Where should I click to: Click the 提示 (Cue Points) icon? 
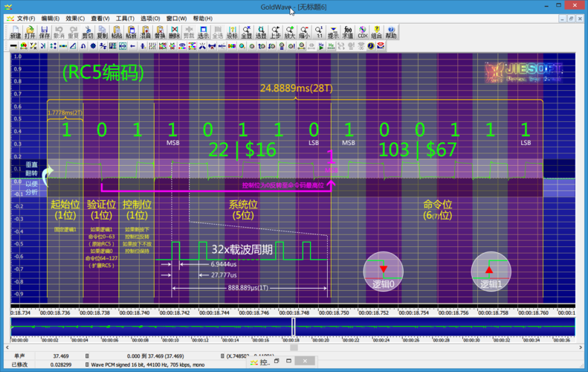(x=333, y=32)
